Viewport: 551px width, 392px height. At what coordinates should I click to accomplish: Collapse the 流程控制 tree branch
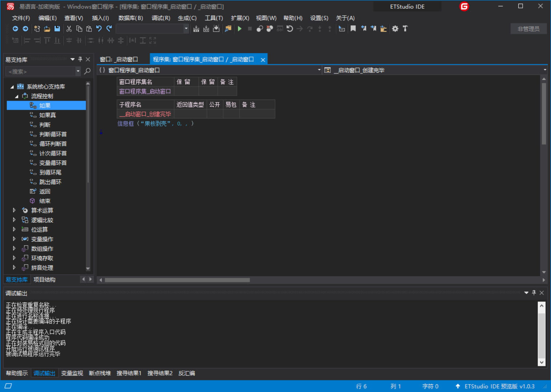pyautogui.click(x=16, y=96)
